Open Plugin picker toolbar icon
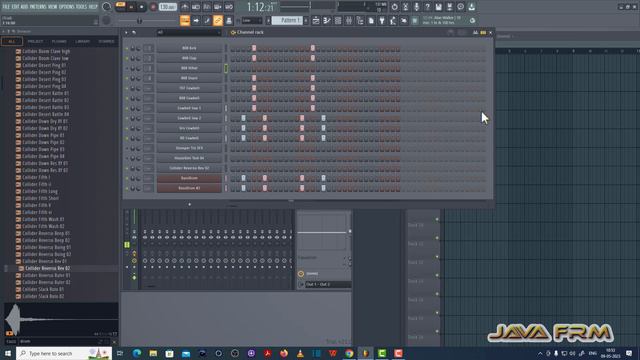Image resolution: width=640 pixels, height=360 pixels. tap(382, 20)
